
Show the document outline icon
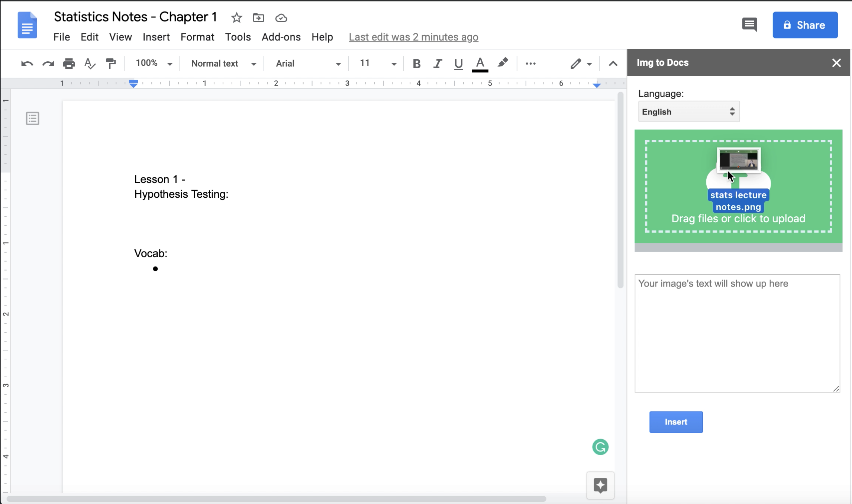[32, 119]
